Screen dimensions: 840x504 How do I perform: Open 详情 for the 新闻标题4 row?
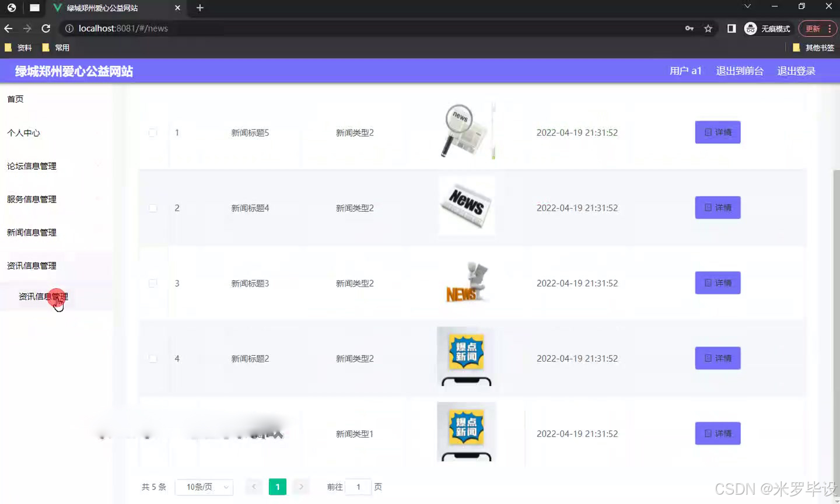(717, 208)
